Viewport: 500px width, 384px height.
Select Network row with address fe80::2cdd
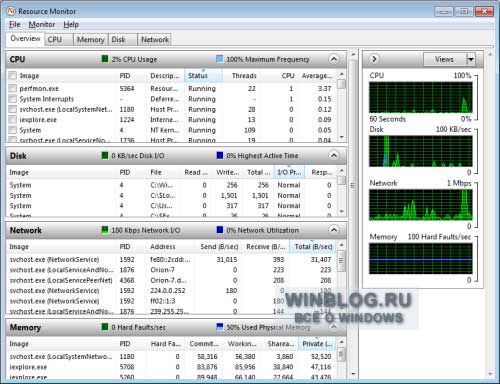point(172,259)
